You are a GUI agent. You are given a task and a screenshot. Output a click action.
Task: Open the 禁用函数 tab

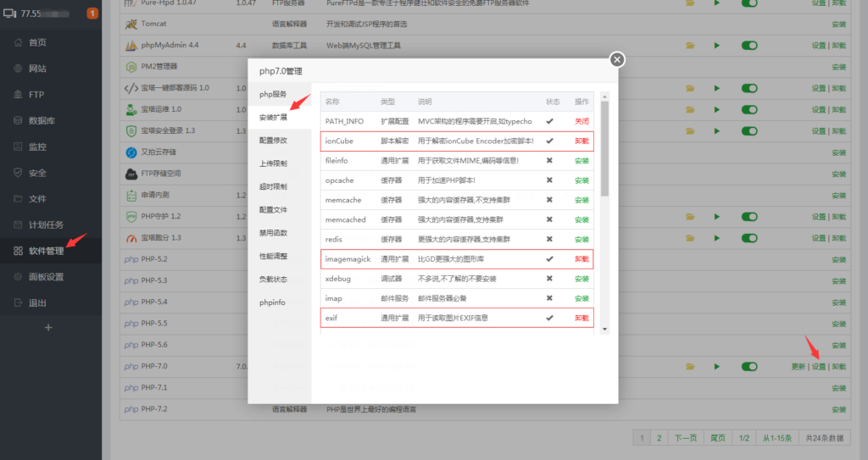coord(280,233)
